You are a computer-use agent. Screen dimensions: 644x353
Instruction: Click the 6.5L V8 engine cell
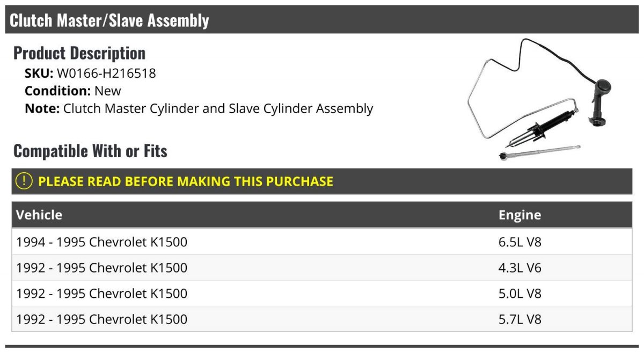pos(519,242)
